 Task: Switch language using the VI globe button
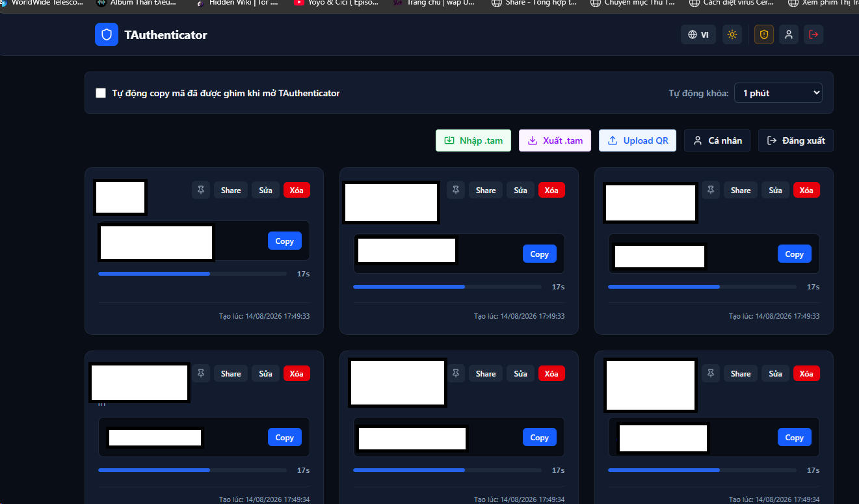tap(698, 34)
